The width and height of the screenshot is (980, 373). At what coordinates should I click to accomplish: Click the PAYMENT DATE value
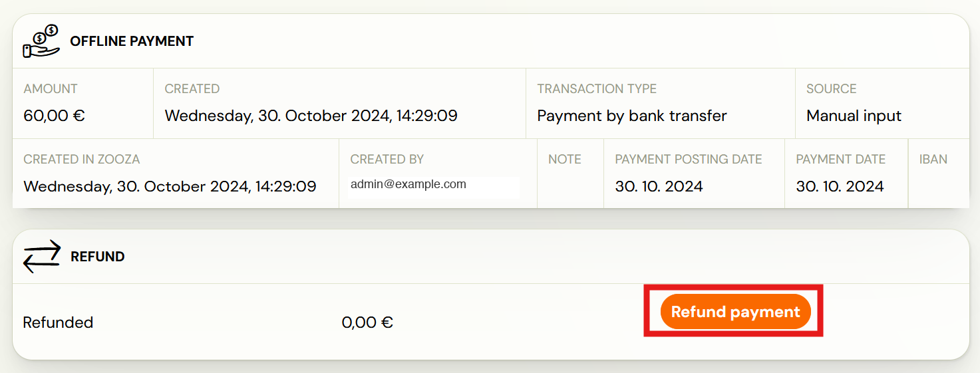click(840, 186)
